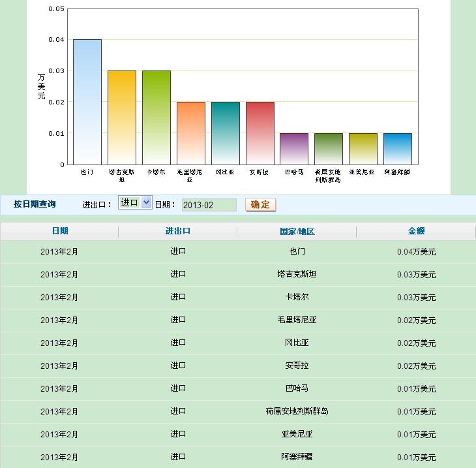Click the 进出口 column header in table
476x468 pixels.
click(x=178, y=231)
